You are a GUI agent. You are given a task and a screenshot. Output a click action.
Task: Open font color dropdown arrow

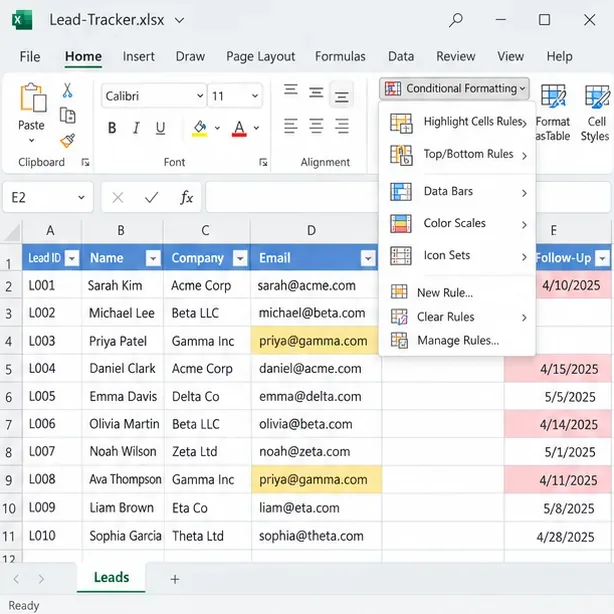(256, 128)
